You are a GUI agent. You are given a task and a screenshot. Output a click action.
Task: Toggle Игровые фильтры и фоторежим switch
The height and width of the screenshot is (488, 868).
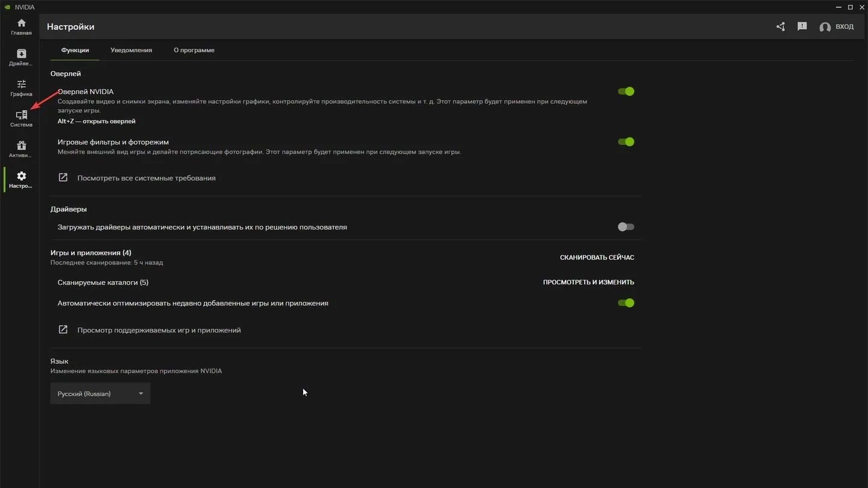tap(626, 142)
